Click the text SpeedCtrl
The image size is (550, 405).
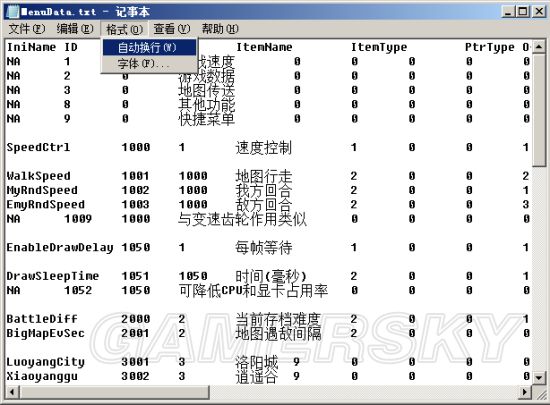click(x=38, y=147)
